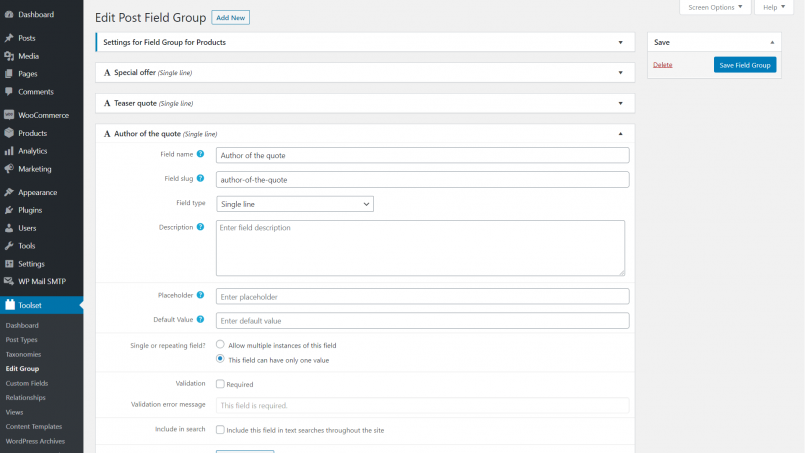
Task: Click the Placeholder help icon
Action: 200,295
